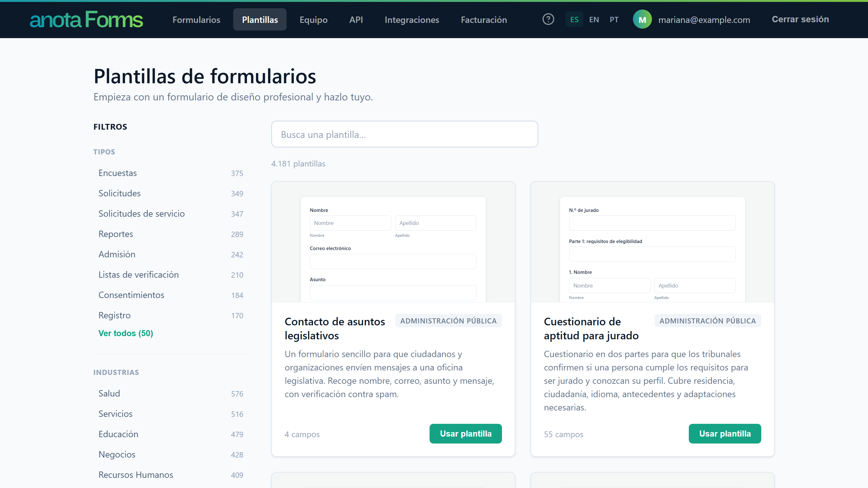
Task: Expand Ver todos (50) types
Action: (126, 333)
